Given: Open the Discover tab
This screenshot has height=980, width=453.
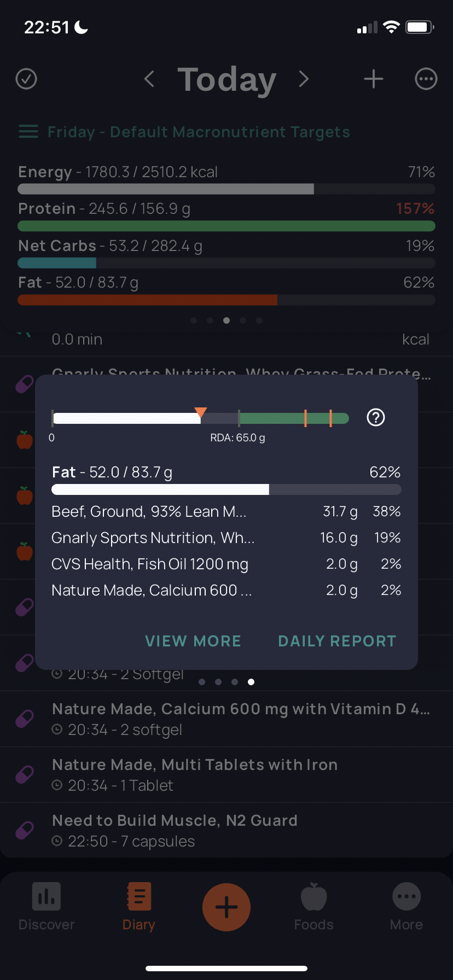Looking at the screenshot, I should coord(47,907).
